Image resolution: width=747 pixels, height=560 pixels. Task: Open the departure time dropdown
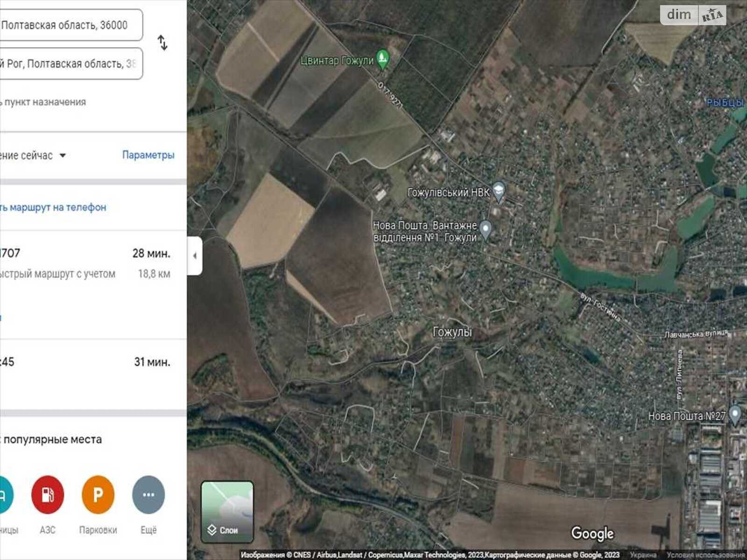coord(33,155)
